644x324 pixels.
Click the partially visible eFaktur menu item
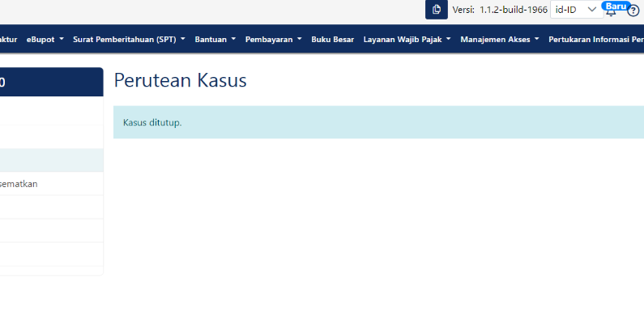[x=8, y=39]
